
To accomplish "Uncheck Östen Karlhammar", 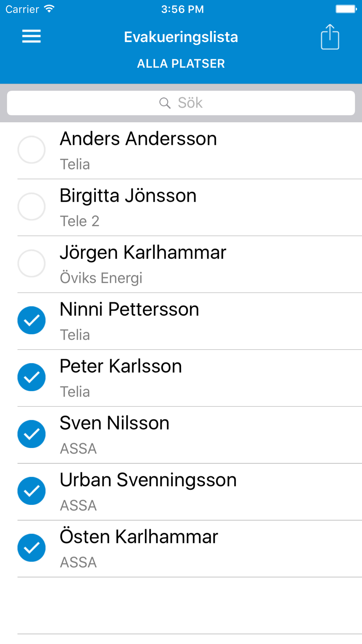I will tap(31, 548).
